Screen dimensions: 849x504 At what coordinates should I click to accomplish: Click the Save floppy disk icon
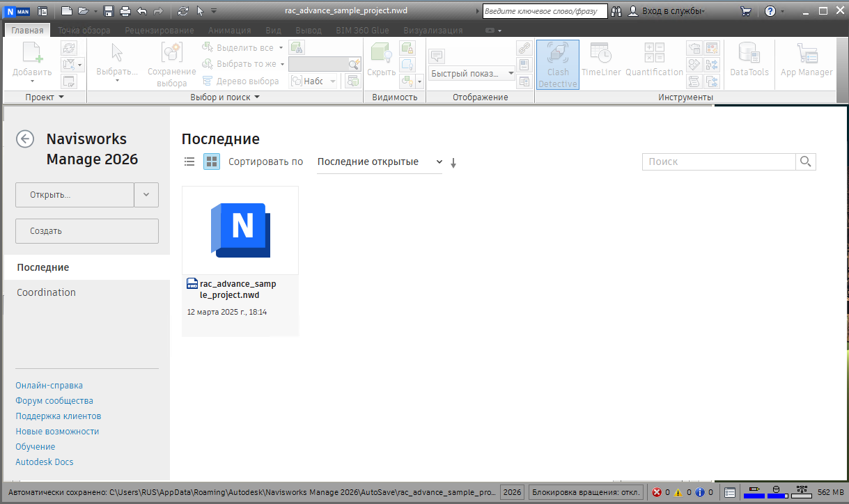[x=109, y=11]
